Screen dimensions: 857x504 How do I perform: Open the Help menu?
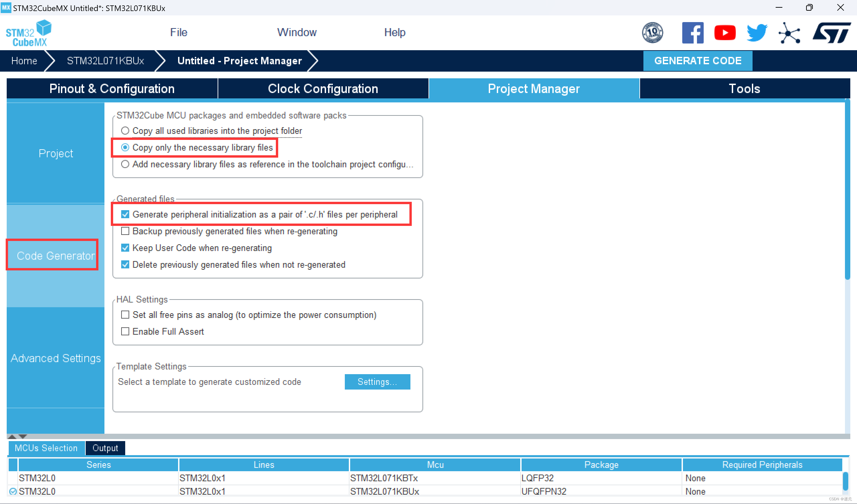(x=395, y=32)
